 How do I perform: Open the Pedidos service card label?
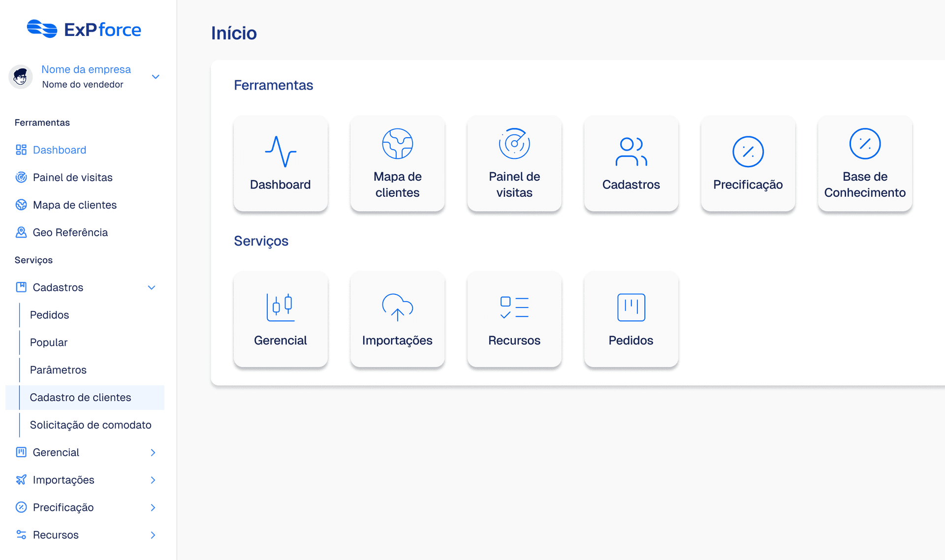click(x=631, y=341)
